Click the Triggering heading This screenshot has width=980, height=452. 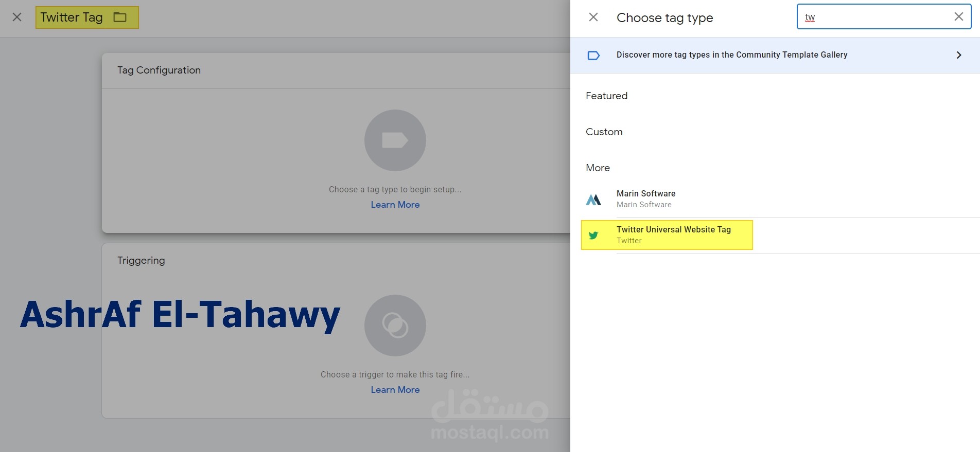click(141, 260)
